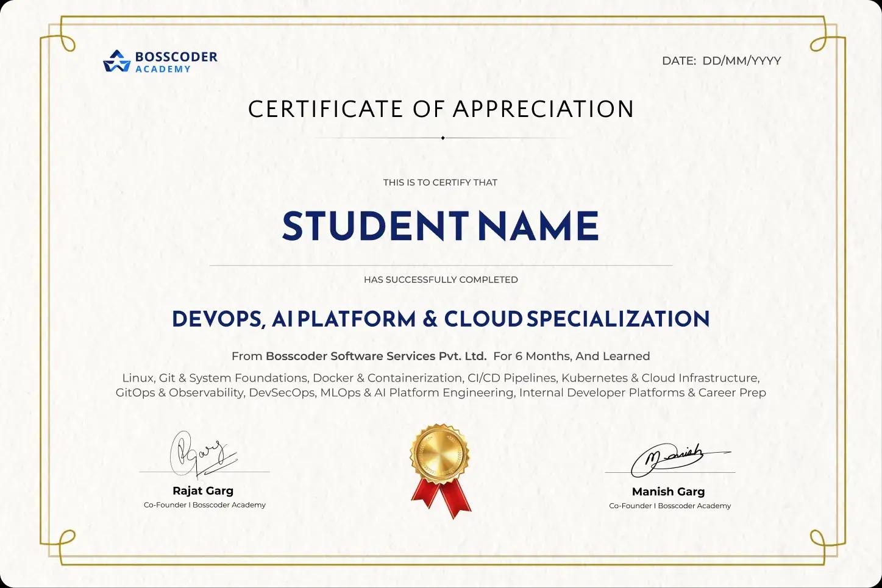
Task: Click the gold medal ribbon badge
Action: (441, 470)
